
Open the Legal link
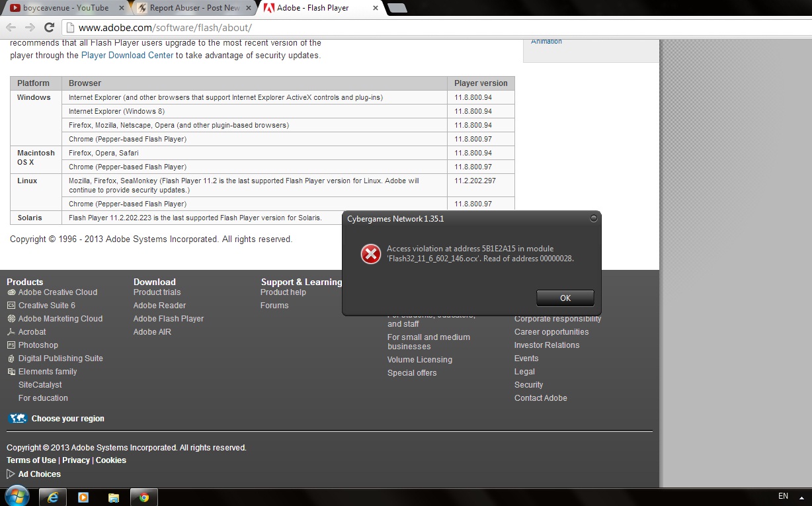click(x=524, y=372)
